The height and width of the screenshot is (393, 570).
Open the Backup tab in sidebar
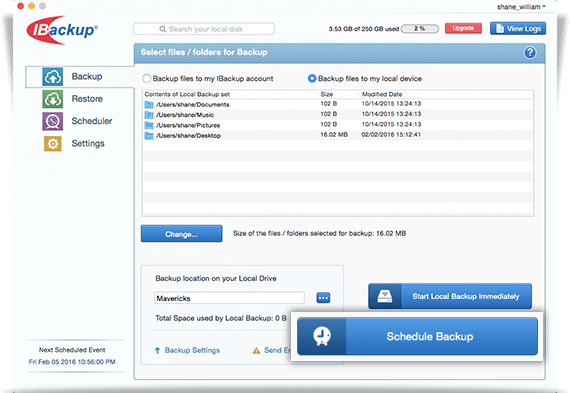click(x=80, y=77)
